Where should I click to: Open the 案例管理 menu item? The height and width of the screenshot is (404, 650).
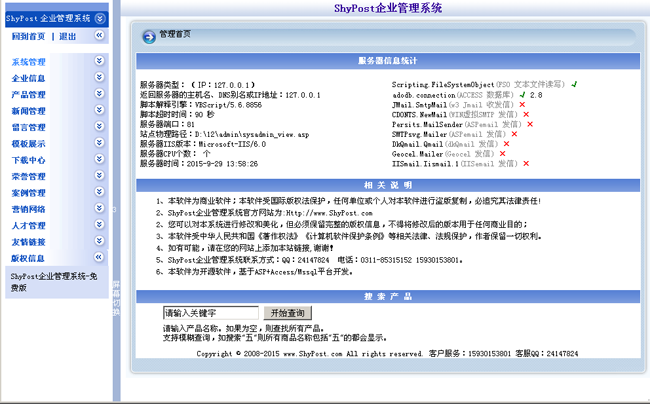tap(29, 193)
